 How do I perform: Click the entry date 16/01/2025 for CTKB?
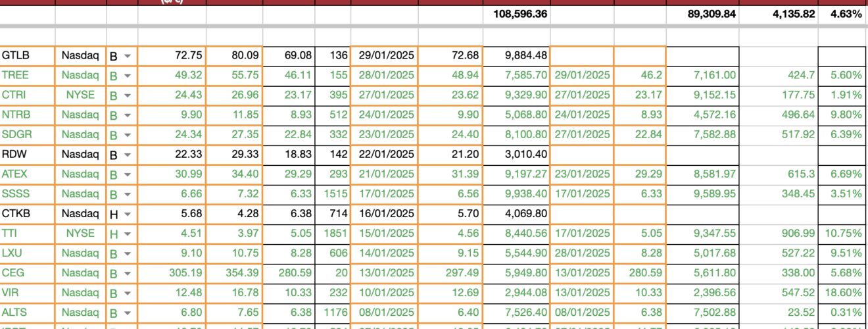coord(385,214)
